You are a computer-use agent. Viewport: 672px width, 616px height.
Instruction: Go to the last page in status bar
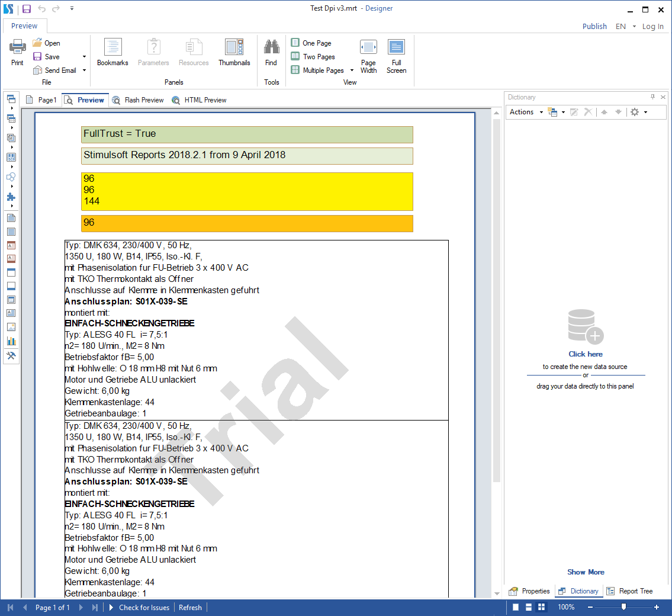pyautogui.click(x=95, y=608)
